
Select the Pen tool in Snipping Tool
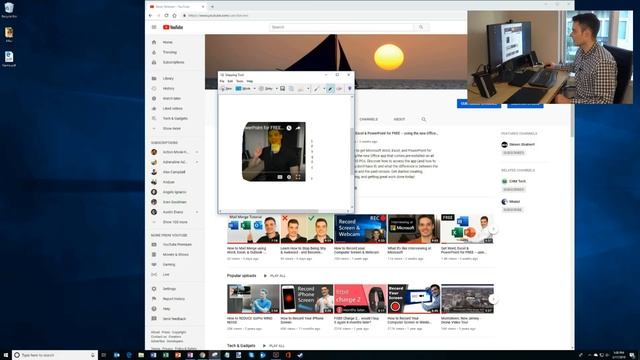(316, 89)
